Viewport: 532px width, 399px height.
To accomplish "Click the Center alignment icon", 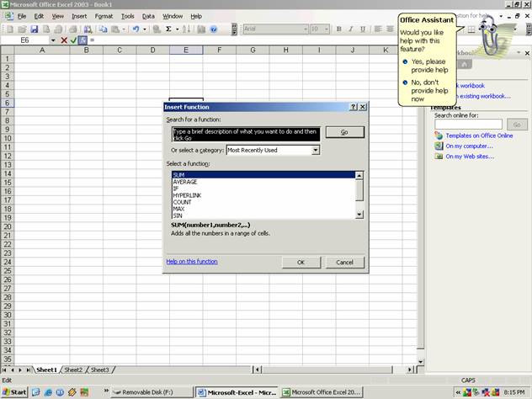I will tap(391, 29).
